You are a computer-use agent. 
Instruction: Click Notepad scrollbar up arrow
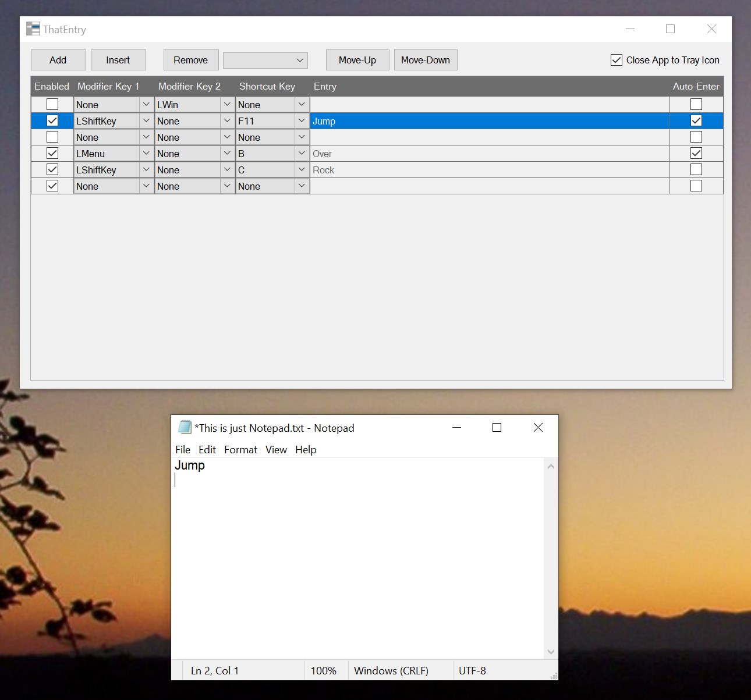click(551, 467)
